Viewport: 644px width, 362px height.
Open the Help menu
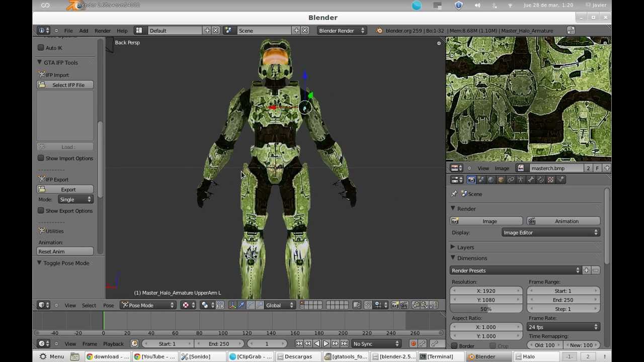(x=122, y=31)
